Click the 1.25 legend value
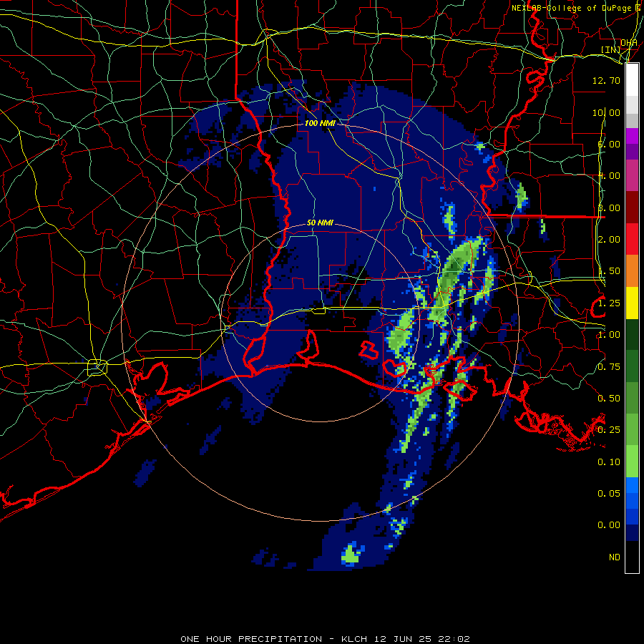This screenshot has height=644, width=644. pos(609,303)
